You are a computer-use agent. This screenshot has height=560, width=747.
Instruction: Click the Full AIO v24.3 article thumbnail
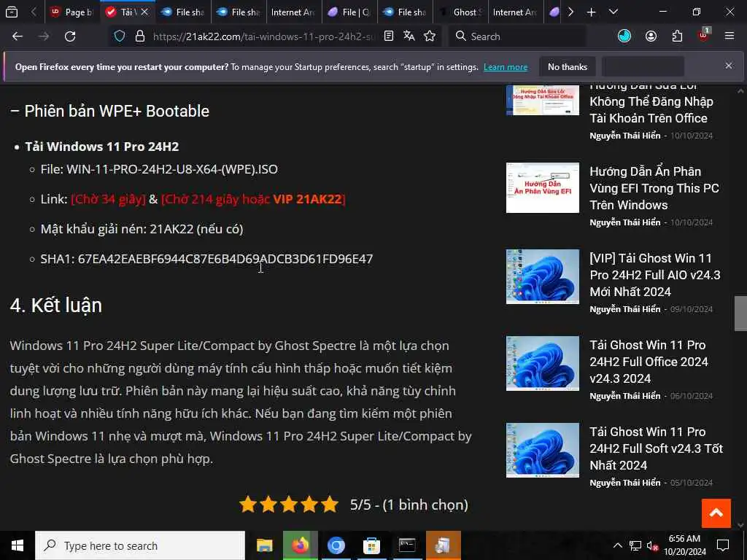543,276
